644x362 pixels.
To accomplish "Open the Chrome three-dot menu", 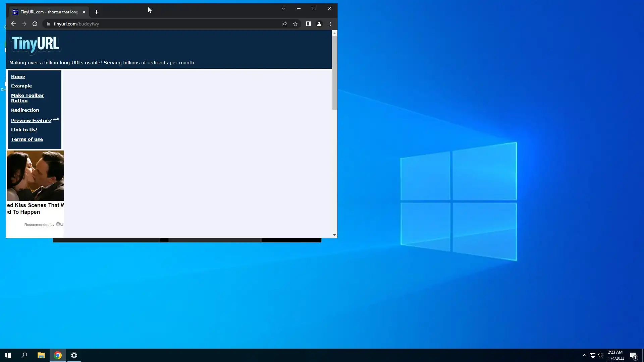I will pyautogui.click(x=330, y=24).
